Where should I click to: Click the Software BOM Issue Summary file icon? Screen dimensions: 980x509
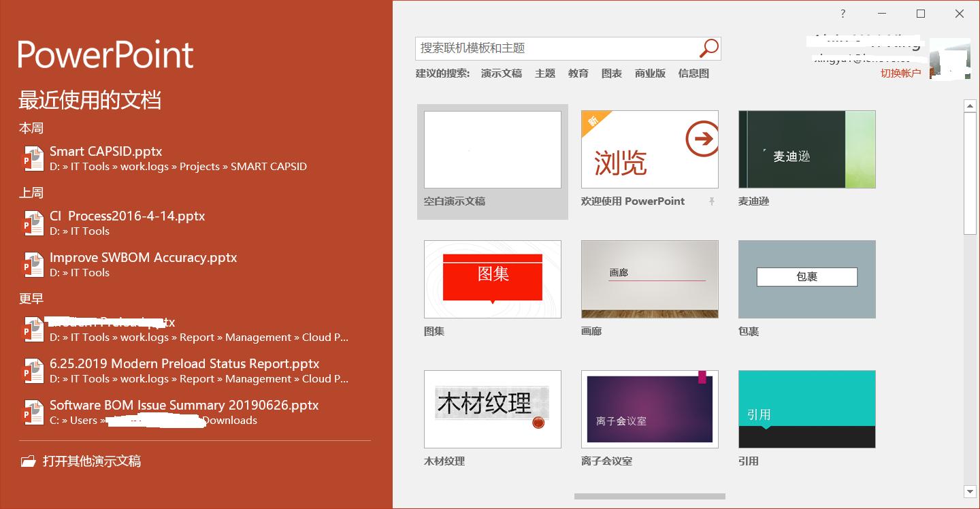coord(33,412)
